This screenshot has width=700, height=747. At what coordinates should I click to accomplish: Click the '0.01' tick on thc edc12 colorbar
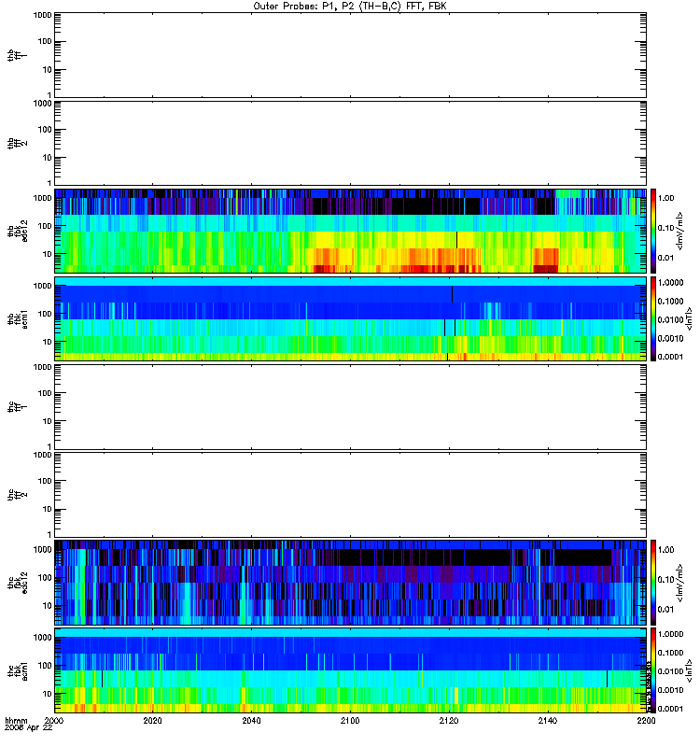click(x=665, y=610)
